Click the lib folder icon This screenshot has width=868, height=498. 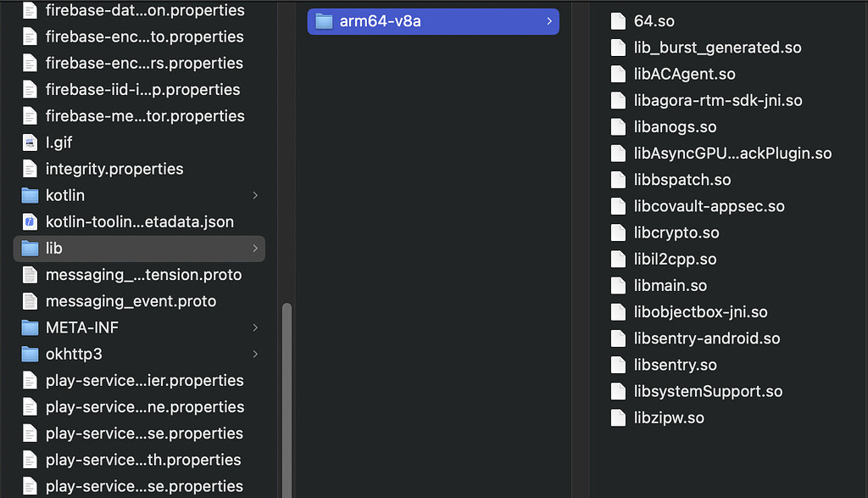pyautogui.click(x=30, y=249)
